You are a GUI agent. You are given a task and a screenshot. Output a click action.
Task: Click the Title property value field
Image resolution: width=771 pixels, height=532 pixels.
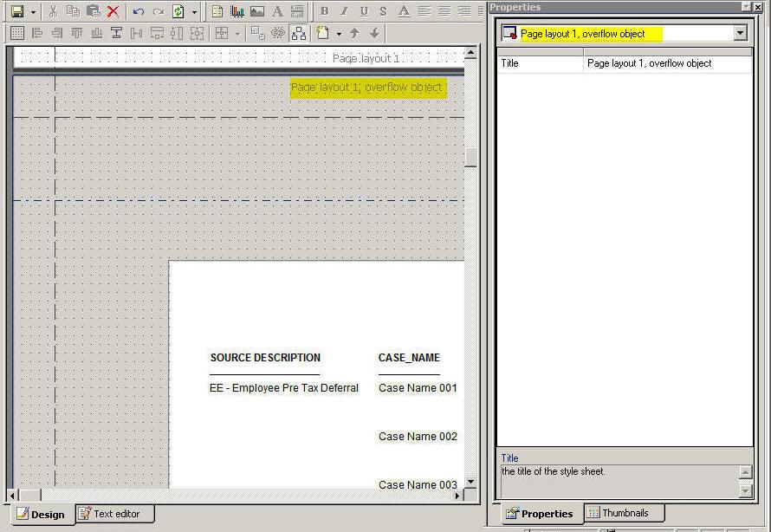(x=667, y=63)
